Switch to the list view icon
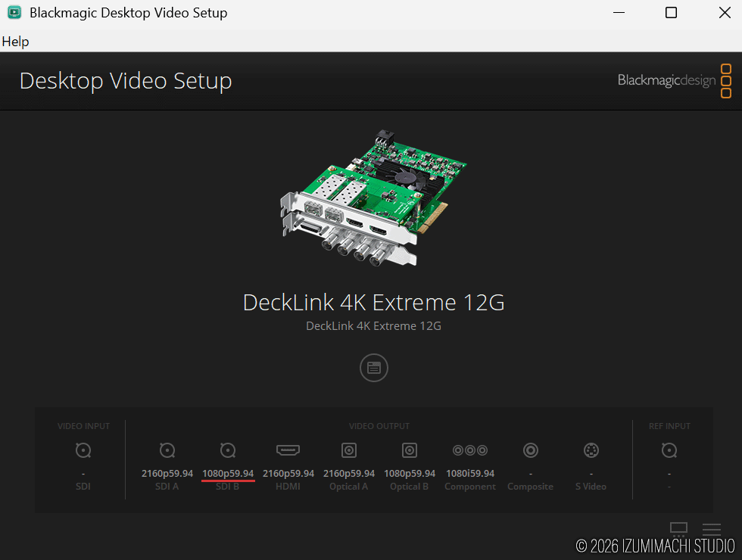 [x=712, y=529]
